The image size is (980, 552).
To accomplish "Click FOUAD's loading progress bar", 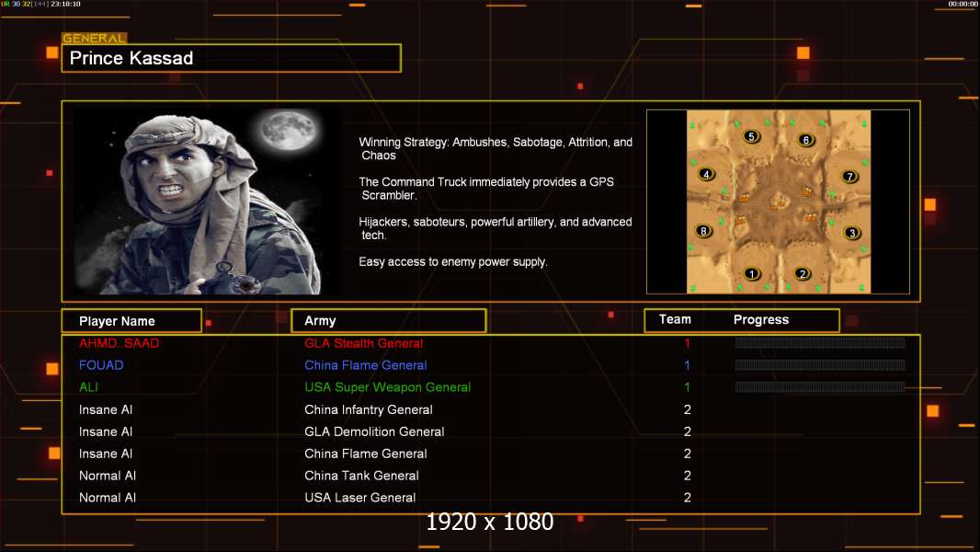I will 820,365.
